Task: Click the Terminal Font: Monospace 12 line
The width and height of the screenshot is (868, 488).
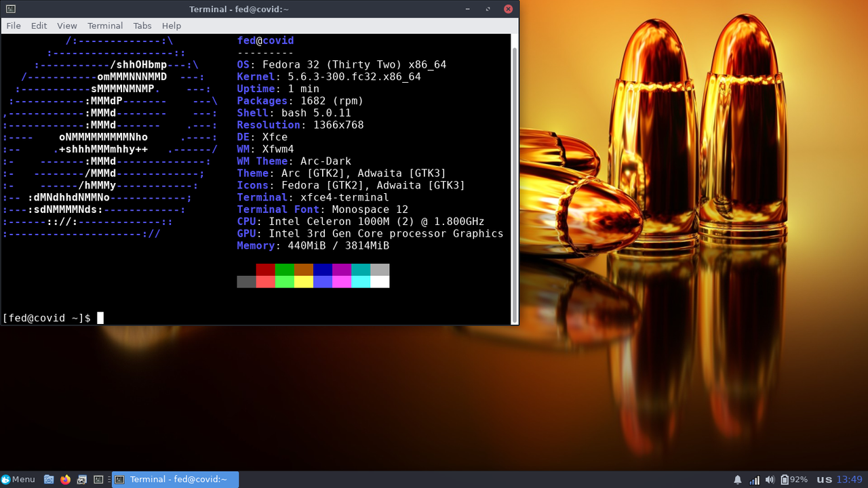Action: click(323, 209)
